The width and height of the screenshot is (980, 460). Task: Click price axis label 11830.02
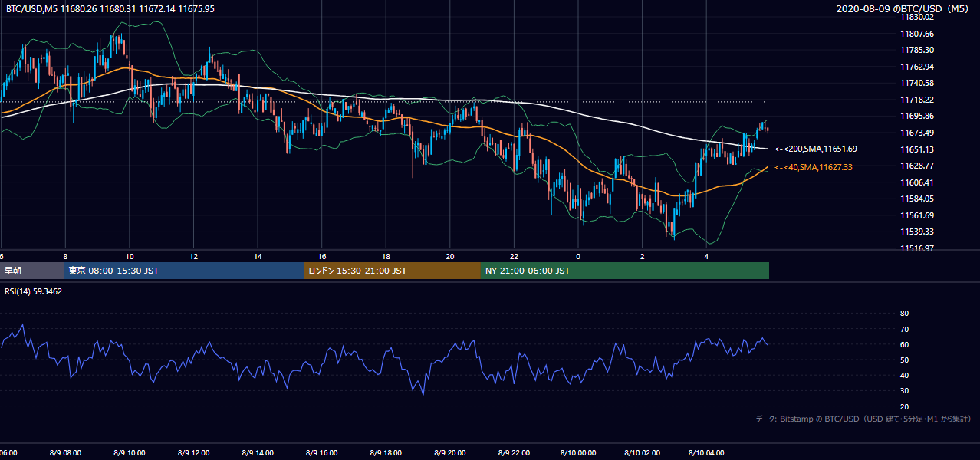(x=917, y=17)
